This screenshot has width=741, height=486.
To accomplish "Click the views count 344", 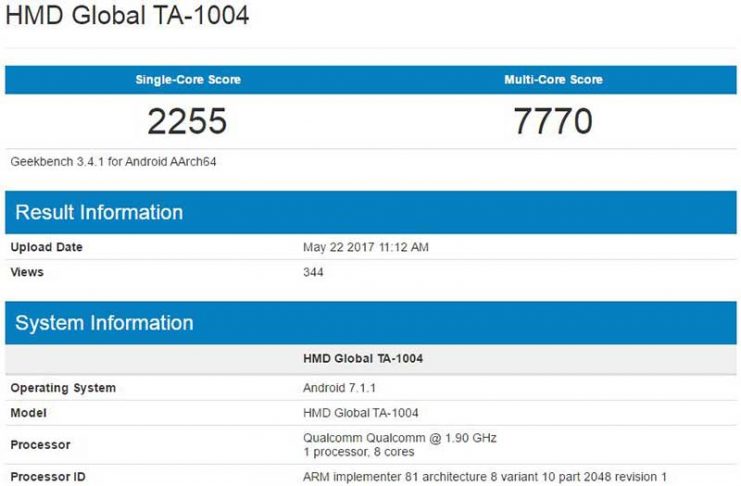I will click(x=313, y=272).
